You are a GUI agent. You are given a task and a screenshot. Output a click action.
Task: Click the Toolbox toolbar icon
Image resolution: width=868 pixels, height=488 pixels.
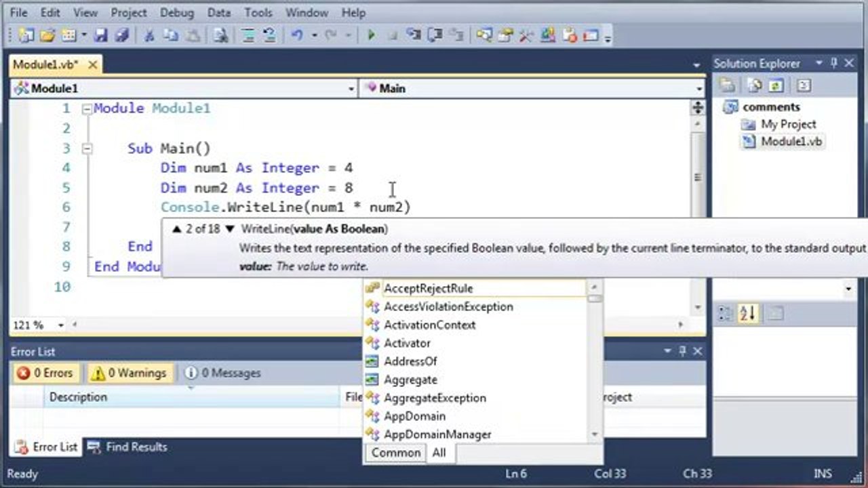click(526, 36)
